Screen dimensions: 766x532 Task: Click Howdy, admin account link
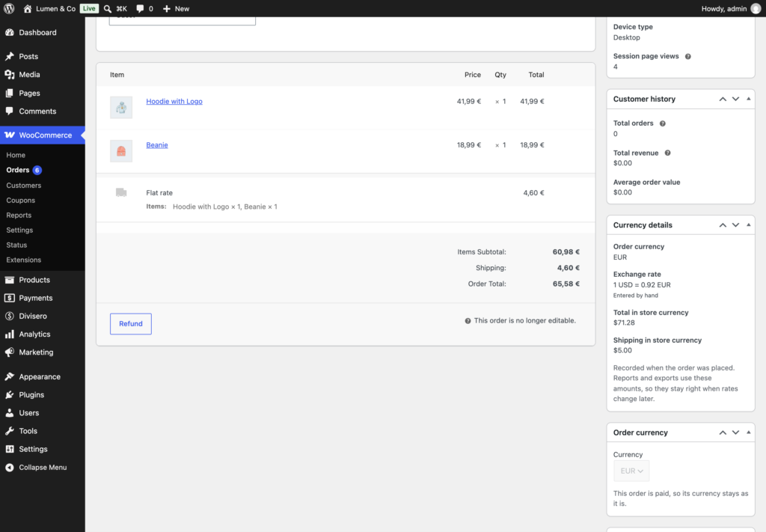pyautogui.click(x=724, y=9)
